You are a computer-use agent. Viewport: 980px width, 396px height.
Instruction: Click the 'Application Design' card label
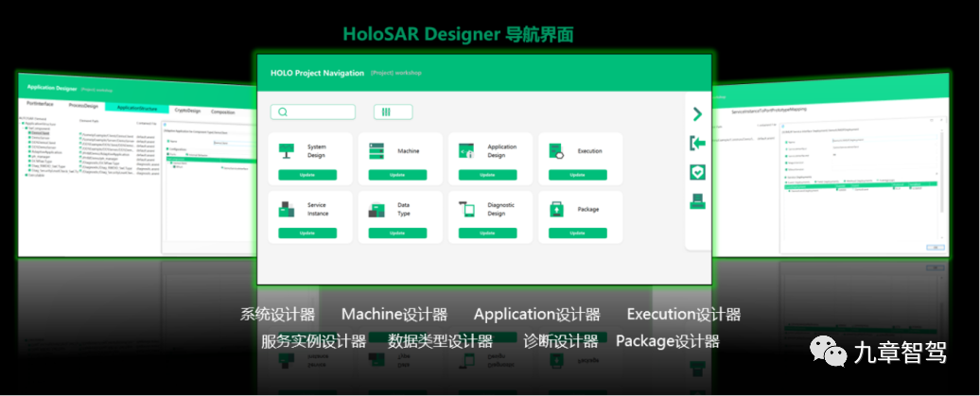click(x=502, y=151)
